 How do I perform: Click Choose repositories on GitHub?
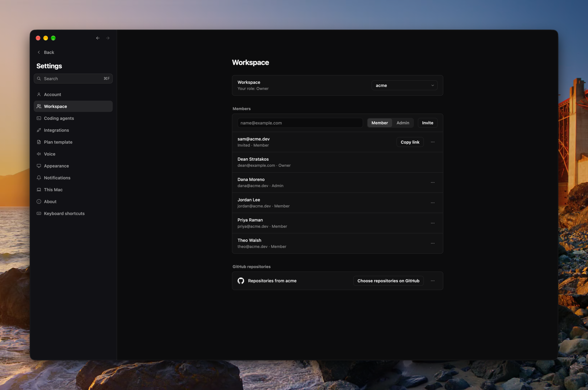[x=388, y=281]
